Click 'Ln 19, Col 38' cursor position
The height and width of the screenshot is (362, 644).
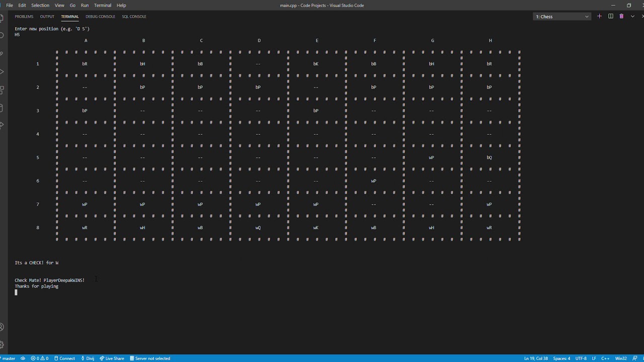[x=536, y=358]
